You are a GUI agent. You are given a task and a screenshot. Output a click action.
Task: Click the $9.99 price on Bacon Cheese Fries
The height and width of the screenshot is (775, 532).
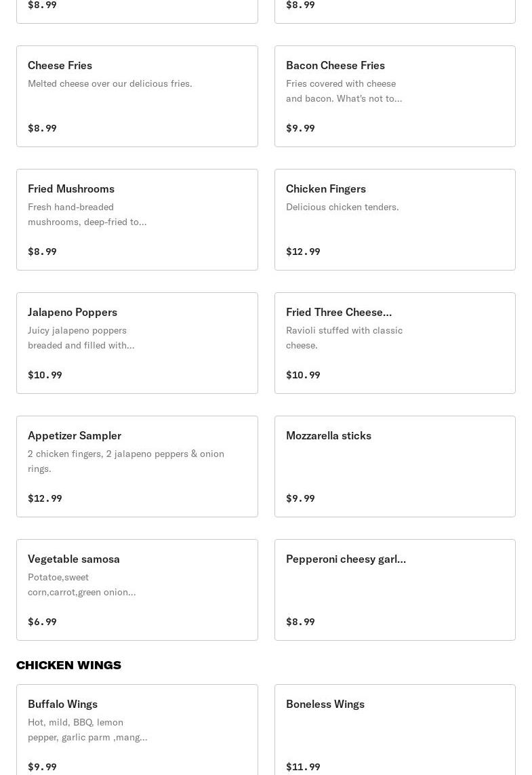tap(300, 128)
